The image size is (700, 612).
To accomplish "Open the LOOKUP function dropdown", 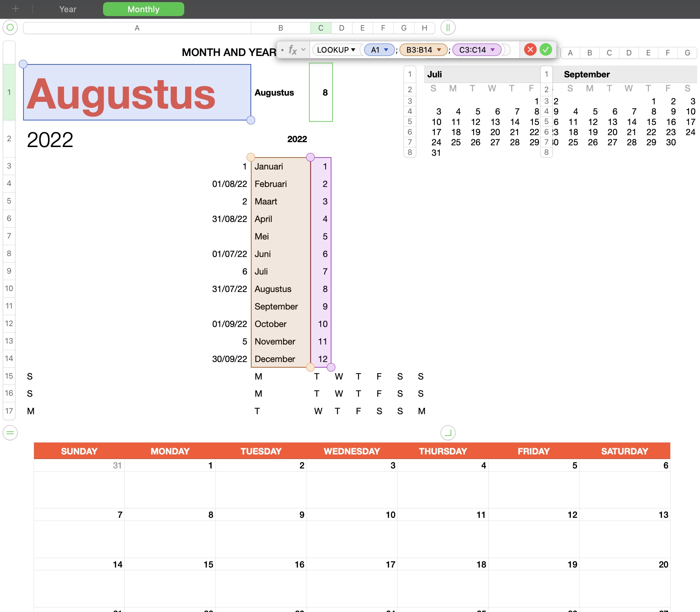I will click(x=353, y=50).
